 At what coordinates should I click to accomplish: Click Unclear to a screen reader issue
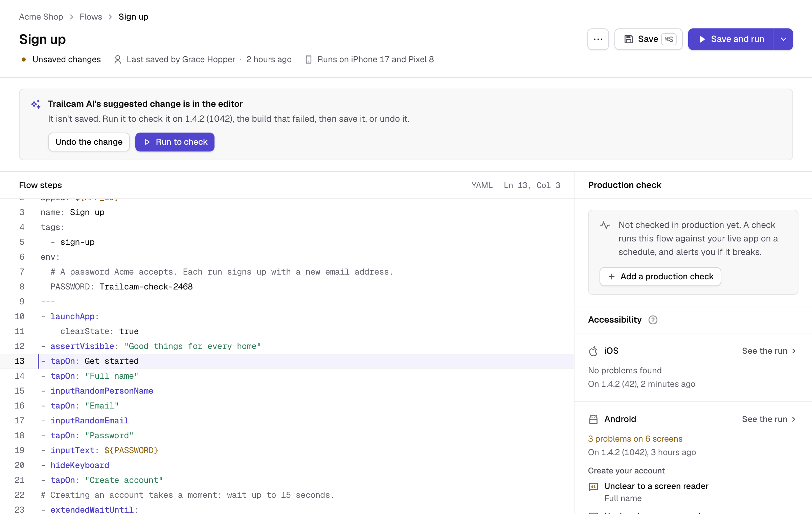point(656,486)
